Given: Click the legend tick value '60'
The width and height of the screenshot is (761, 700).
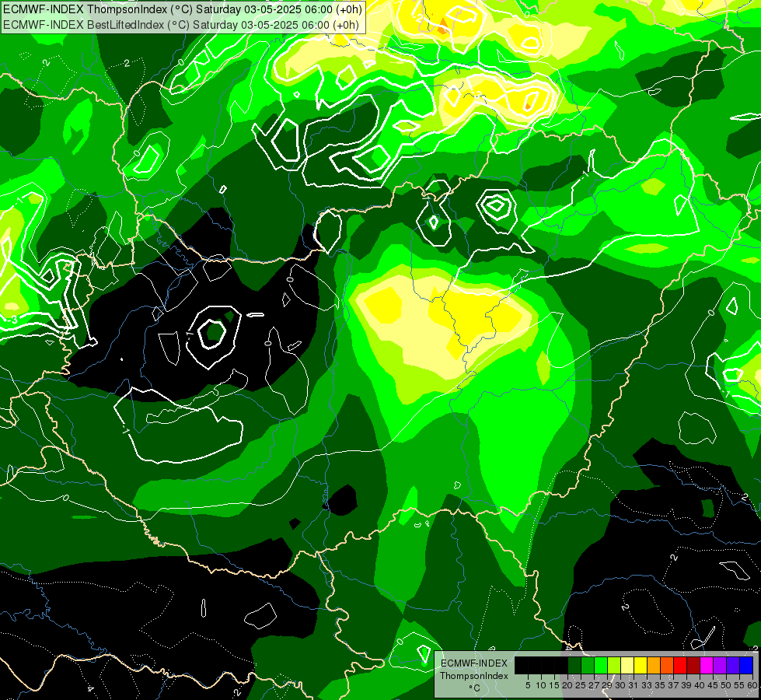Looking at the screenshot, I should [752, 685].
